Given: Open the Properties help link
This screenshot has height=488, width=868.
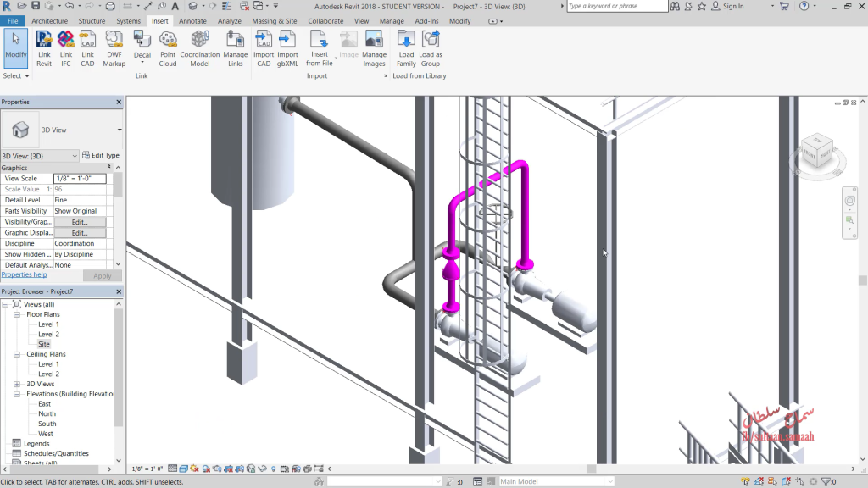Looking at the screenshot, I should [x=24, y=274].
